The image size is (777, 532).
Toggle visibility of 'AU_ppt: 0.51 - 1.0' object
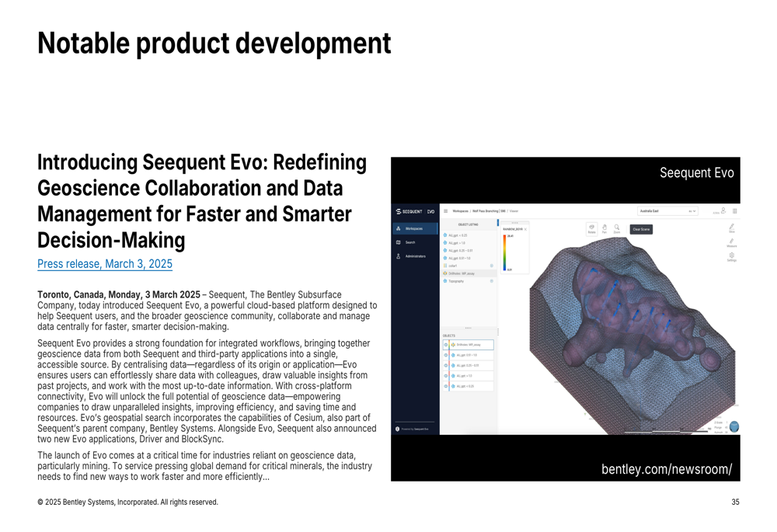446,355
